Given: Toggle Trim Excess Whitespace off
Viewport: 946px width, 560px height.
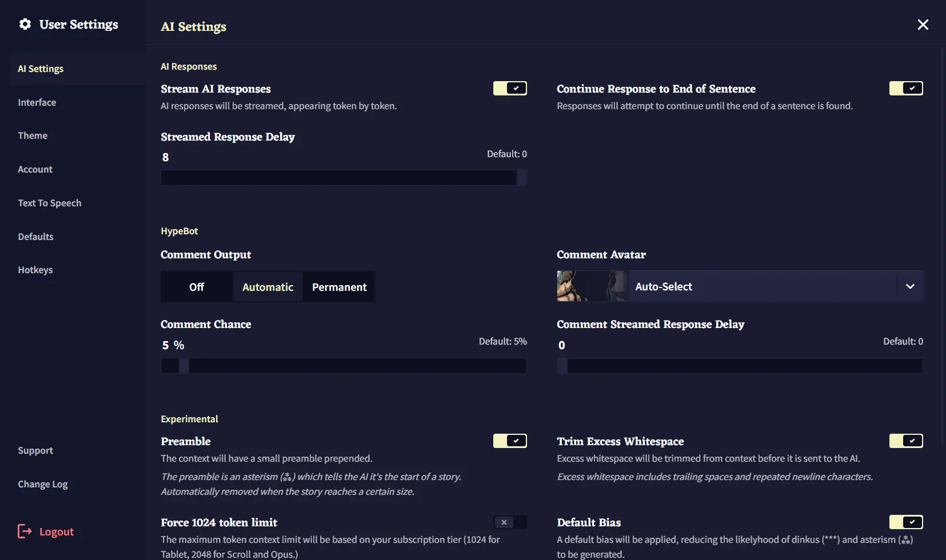Looking at the screenshot, I should coord(905,441).
